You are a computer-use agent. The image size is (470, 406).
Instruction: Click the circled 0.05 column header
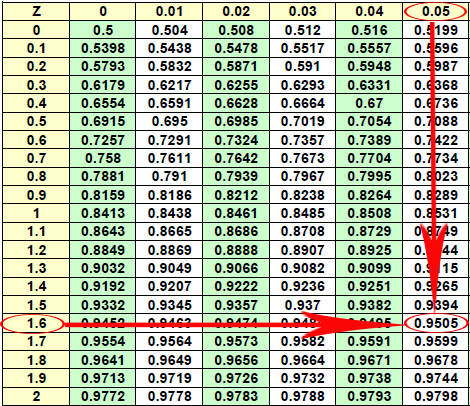pyautogui.click(x=435, y=11)
